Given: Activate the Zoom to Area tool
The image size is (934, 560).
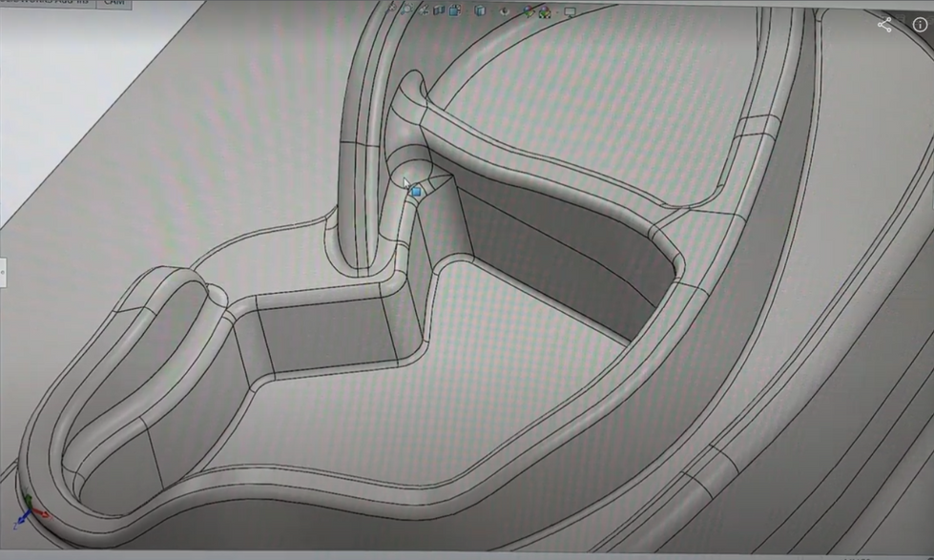Looking at the screenshot, I should tap(406, 10).
